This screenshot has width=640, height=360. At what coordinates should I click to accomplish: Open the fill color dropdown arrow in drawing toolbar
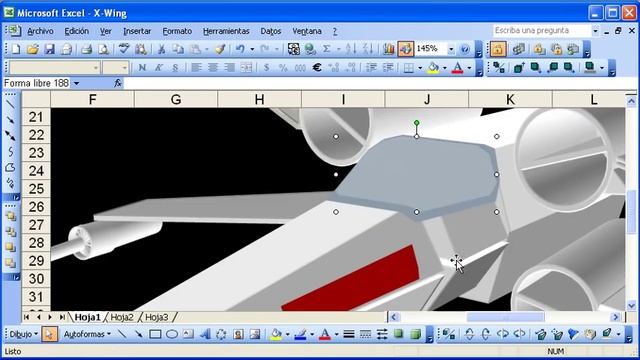pyautogui.click(x=287, y=334)
